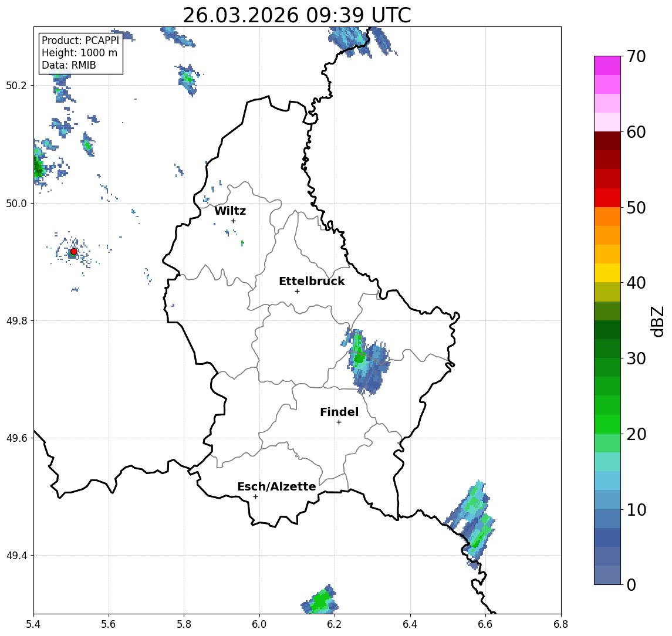Viewport: 672px width, 636px height.
Task: Click the longitude tick label 5.8
Action: click(184, 624)
